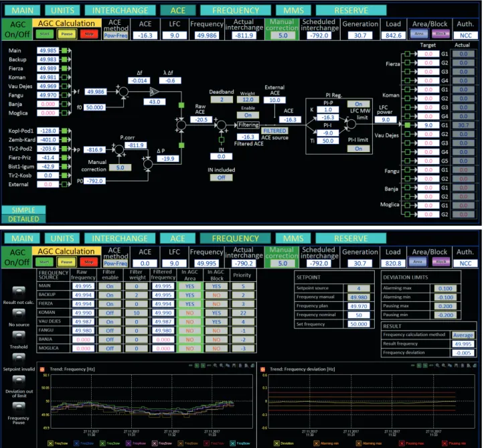Click the Deadband field showing 2

pyautogui.click(x=222, y=99)
